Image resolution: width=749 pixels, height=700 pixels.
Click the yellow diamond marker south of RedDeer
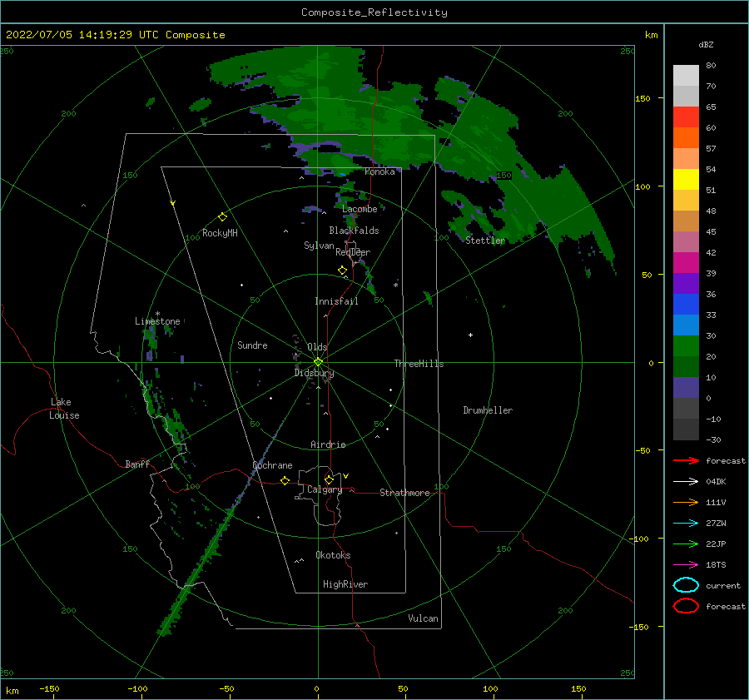point(343,271)
